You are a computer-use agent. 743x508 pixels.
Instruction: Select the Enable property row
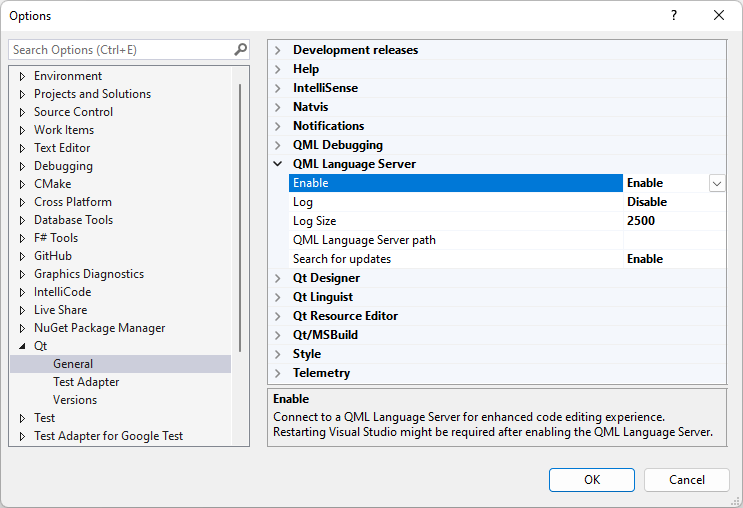(455, 183)
